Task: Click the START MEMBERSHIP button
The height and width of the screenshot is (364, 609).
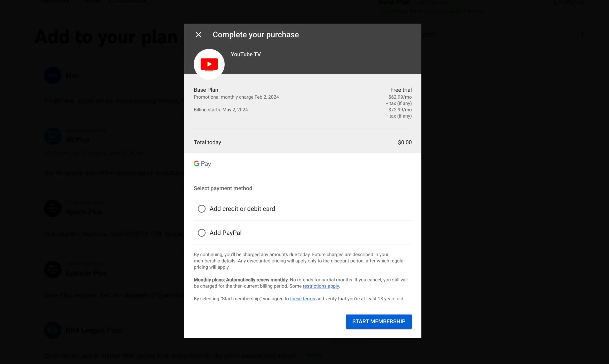Action: 378,321
